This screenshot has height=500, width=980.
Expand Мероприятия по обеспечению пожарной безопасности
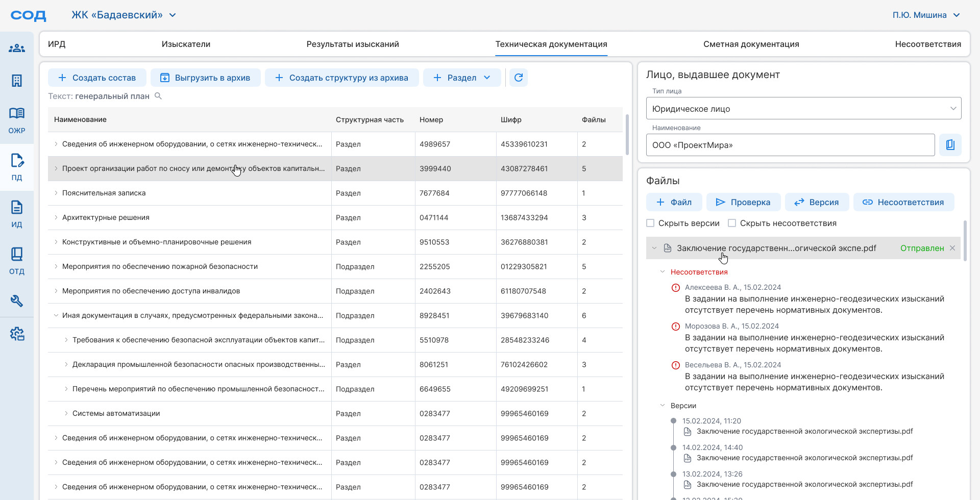click(56, 266)
